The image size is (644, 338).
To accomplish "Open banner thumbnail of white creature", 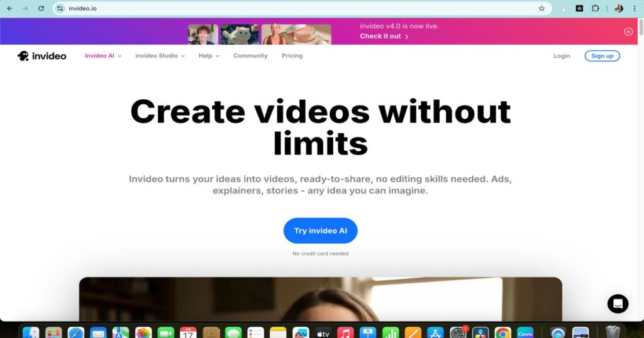I will [x=240, y=34].
